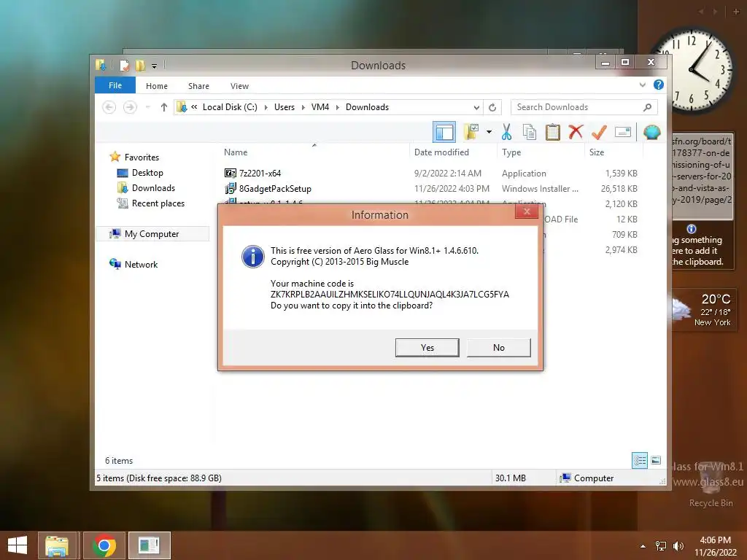Click the Cut scissors icon

pyautogui.click(x=506, y=132)
